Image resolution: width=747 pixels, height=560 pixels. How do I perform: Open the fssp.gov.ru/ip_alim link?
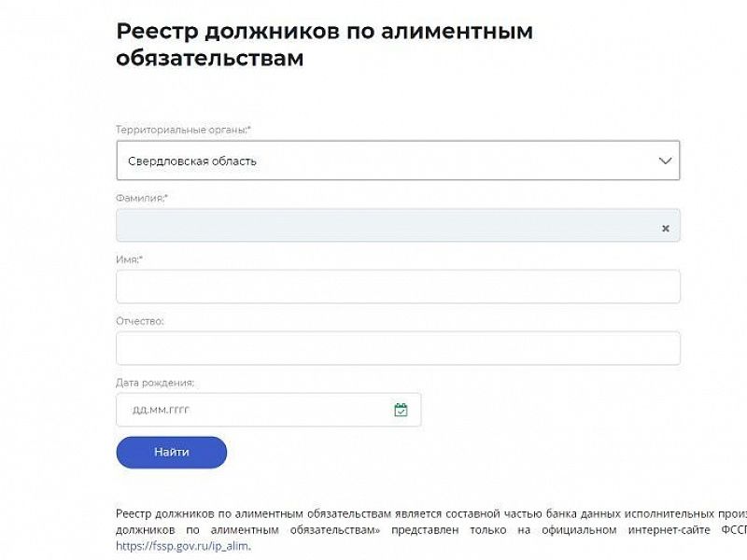tap(183, 547)
